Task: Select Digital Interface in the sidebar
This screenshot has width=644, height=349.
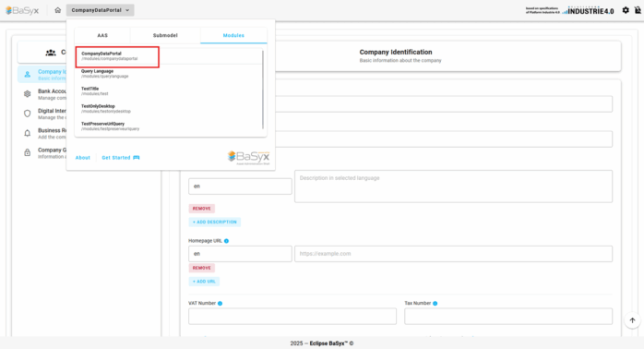Action: [42, 114]
